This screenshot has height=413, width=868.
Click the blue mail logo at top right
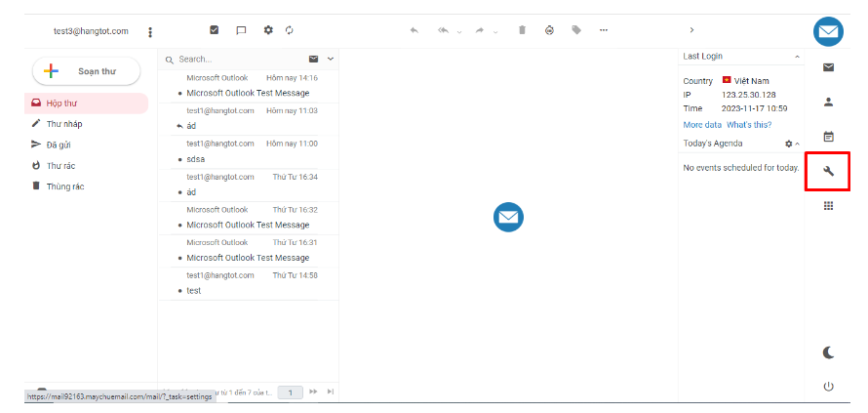click(828, 32)
